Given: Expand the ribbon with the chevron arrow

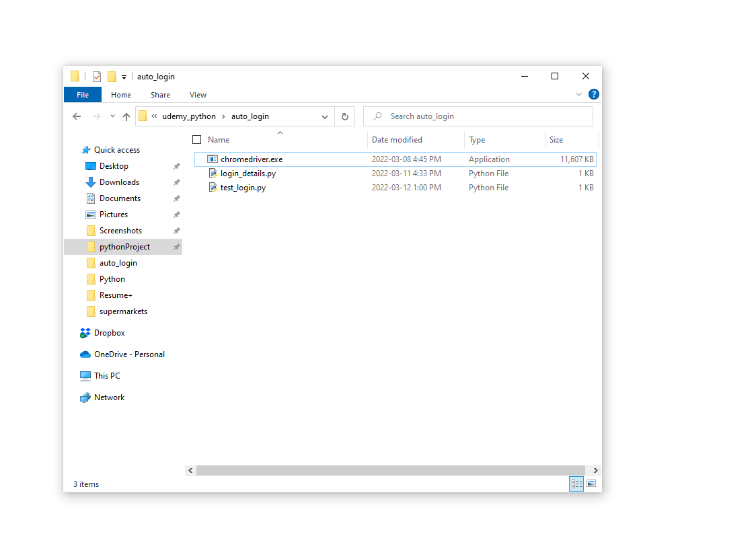Looking at the screenshot, I should pyautogui.click(x=579, y=94).
